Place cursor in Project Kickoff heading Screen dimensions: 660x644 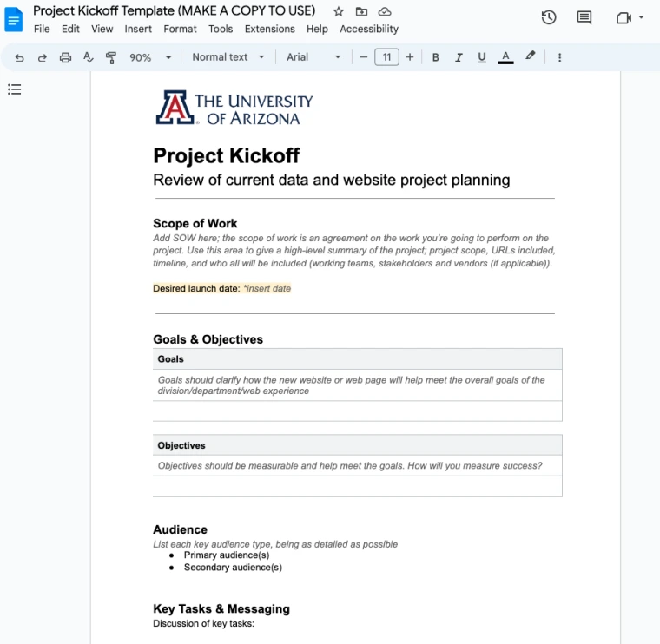click(x=227, y=155)
